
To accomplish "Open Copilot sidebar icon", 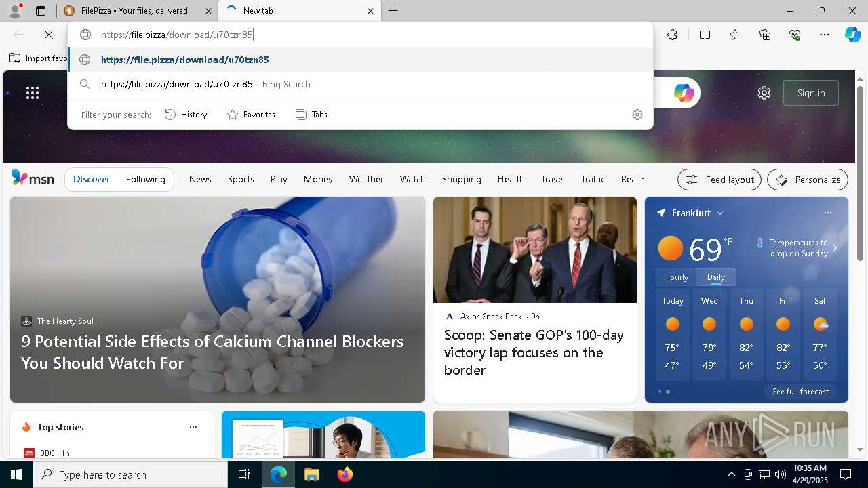I will tap(852, 35).
